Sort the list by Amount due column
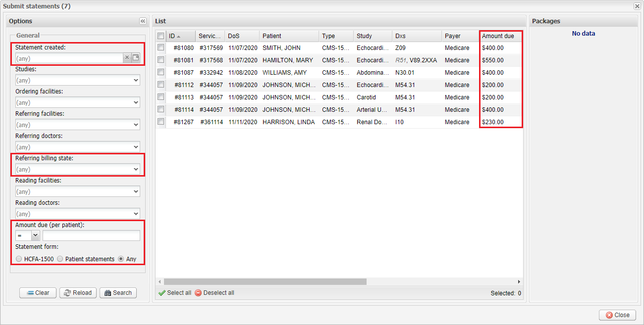This screenshot has width=644, height=325. [x=501, y=36]
